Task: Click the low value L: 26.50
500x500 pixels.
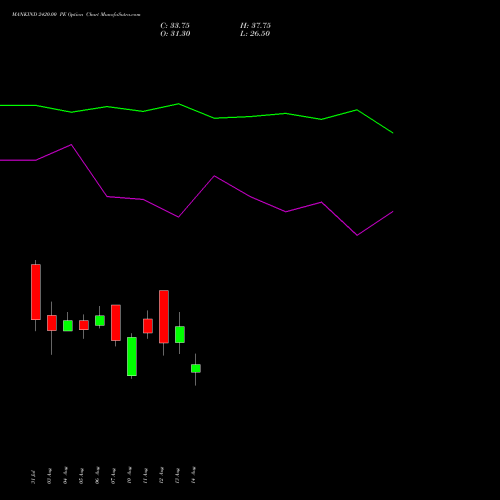Action: pyautogui.click(x=255, y=34)
